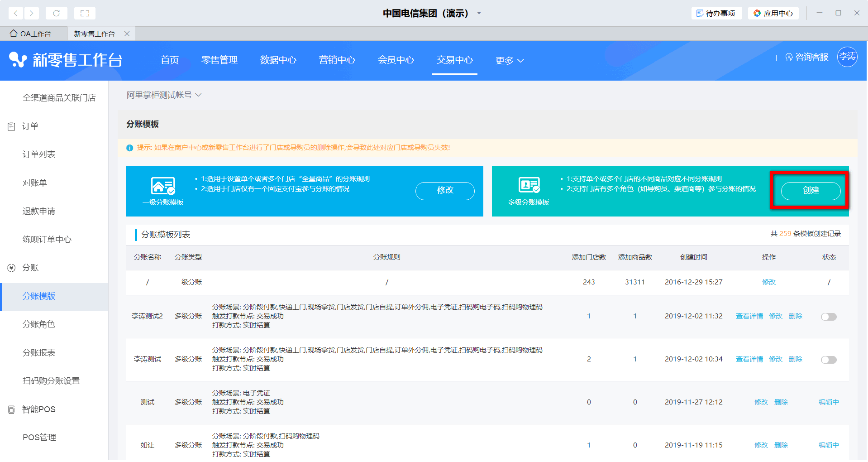Open the 阿里掌柜测试帐号 account dropdown

[x=164, y=95]
